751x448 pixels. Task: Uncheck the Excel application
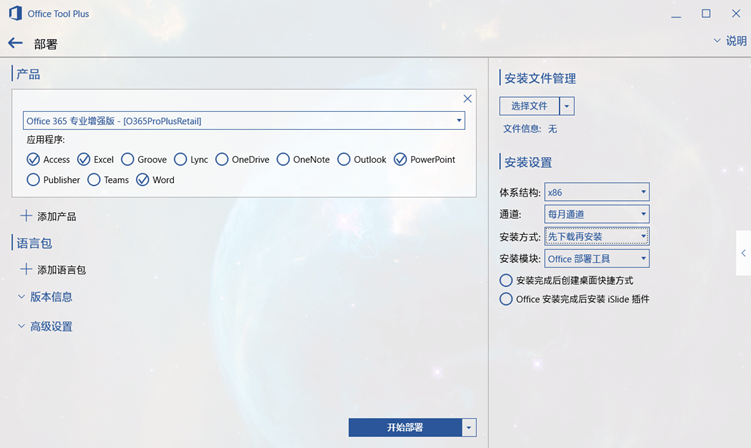click(x=84, y=159)
